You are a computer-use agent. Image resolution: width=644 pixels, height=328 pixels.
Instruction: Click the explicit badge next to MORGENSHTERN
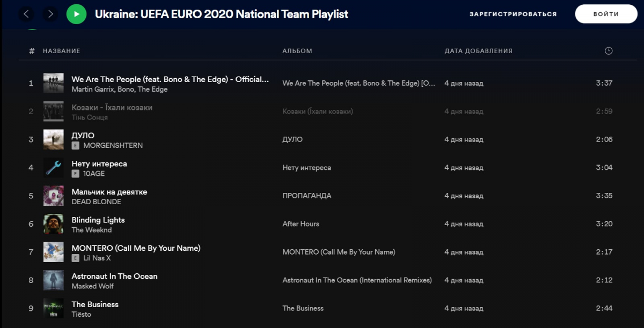coord(76,145)
